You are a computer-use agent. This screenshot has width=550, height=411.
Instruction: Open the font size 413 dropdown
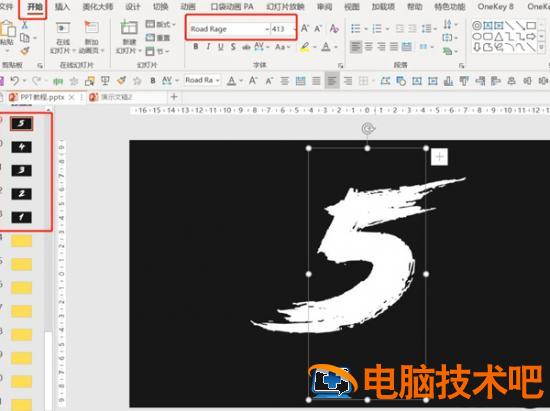coord(294,29)
